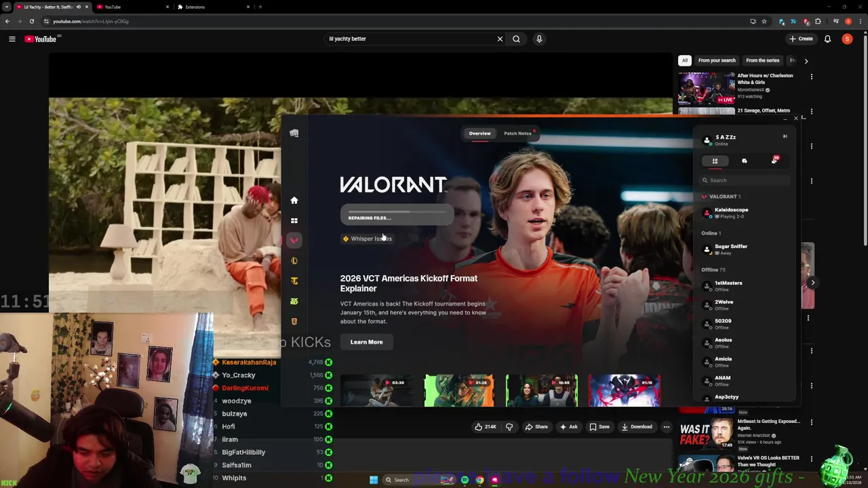Switch to Overview tab in Riot Client

click(479, 134)
